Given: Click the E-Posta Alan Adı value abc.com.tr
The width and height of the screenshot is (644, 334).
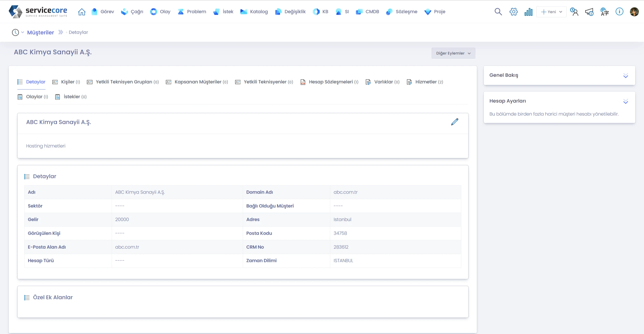Looking at the screenshot, I should pos(127,247).
